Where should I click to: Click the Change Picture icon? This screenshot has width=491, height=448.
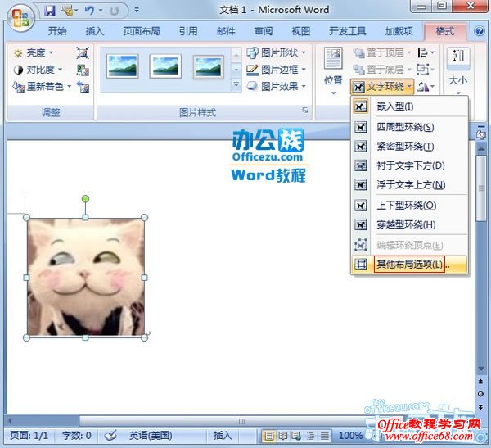(83, 70)
